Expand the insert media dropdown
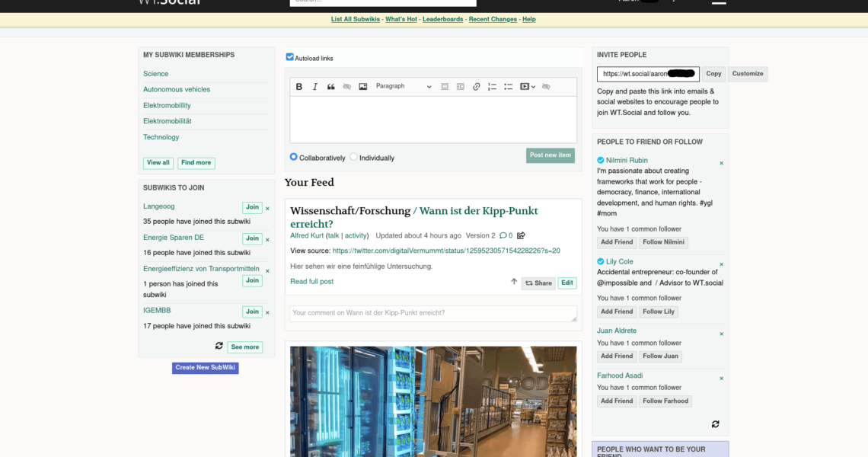This screenshot has height=457, width=868. pos(528,87)
